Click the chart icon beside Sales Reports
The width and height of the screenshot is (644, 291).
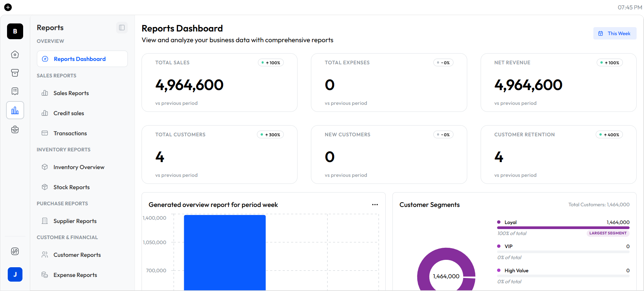pyautogui.click(x=45, y=93)
